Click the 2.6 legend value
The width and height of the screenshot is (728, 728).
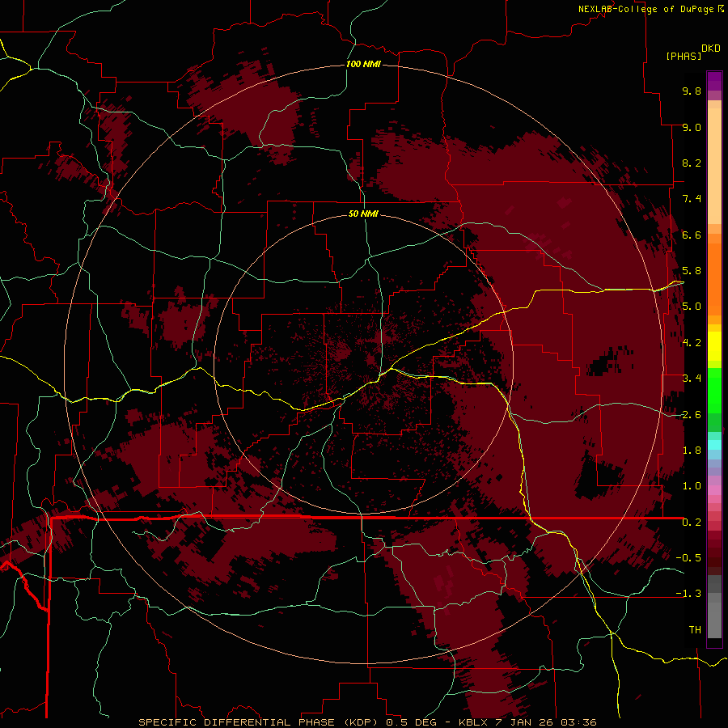coord(692,415)
